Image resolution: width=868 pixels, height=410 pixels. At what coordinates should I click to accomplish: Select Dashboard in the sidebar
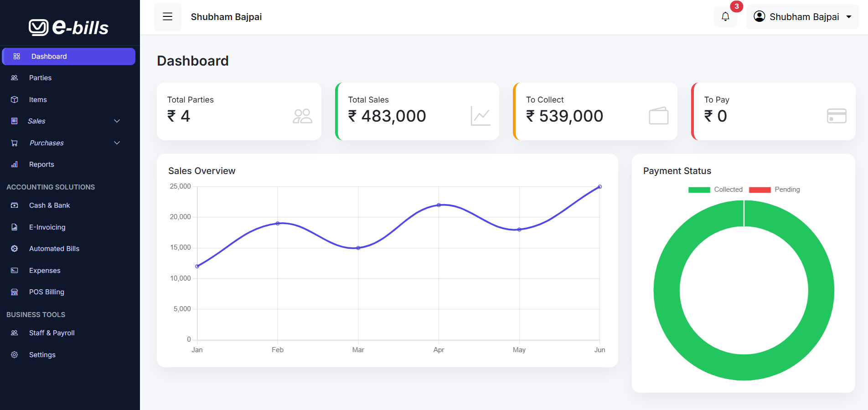tap(49, 56)
